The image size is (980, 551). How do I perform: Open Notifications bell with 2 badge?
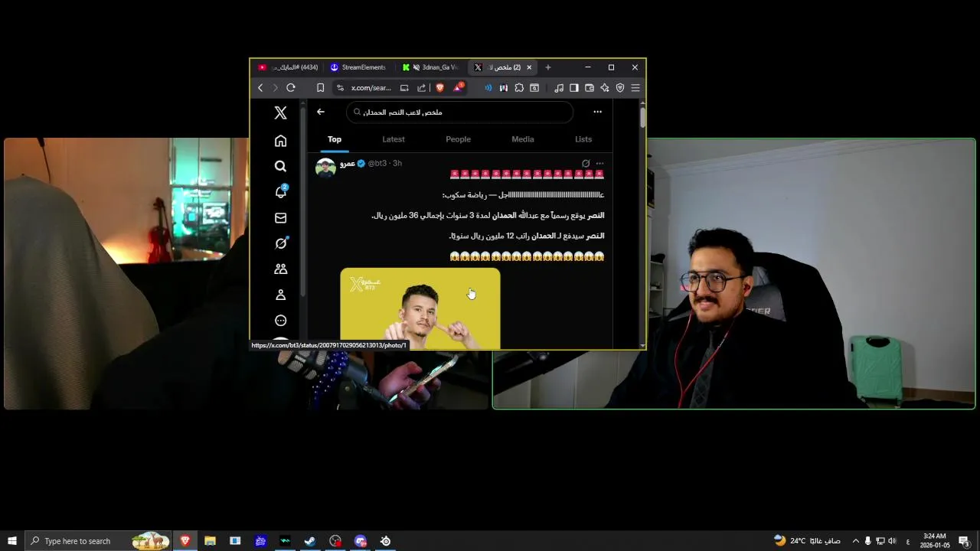[x=280, y=191]
